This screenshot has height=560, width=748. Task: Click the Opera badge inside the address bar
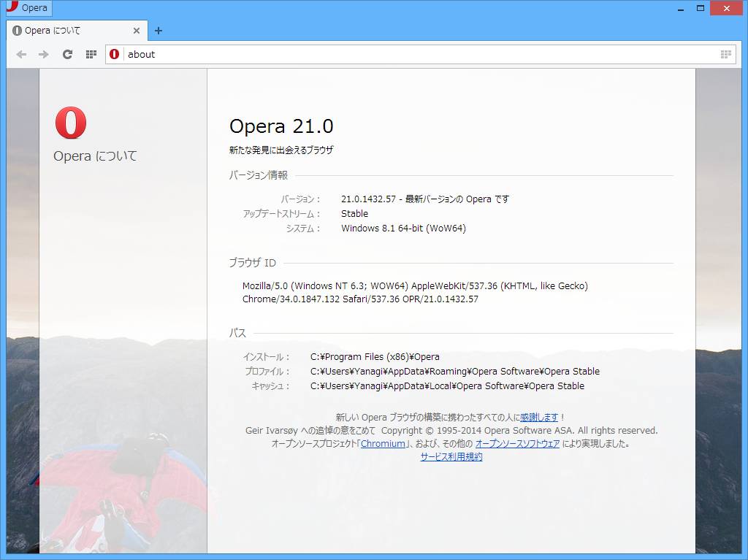114,54
